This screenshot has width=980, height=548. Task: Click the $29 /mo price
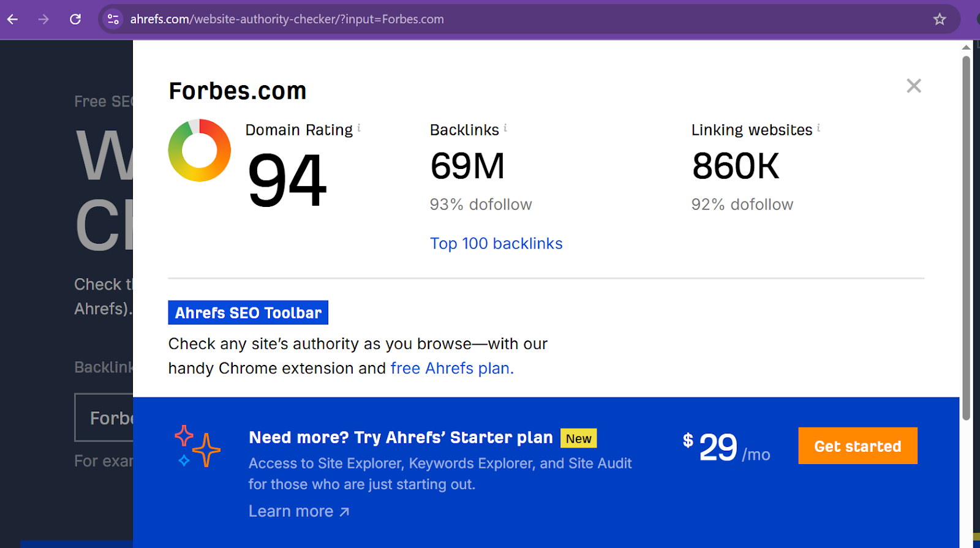[x=726, y=448]
